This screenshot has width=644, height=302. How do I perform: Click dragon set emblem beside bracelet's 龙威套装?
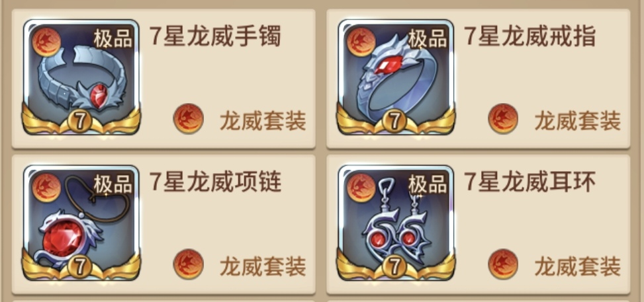(189, 118)
